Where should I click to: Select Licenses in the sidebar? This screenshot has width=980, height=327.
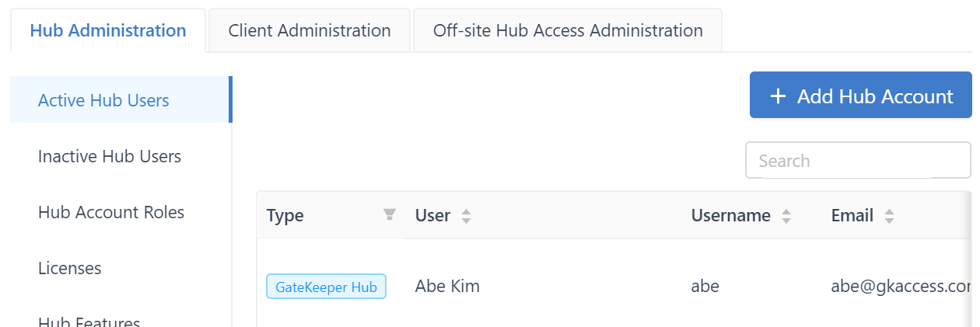pos(70,268)
